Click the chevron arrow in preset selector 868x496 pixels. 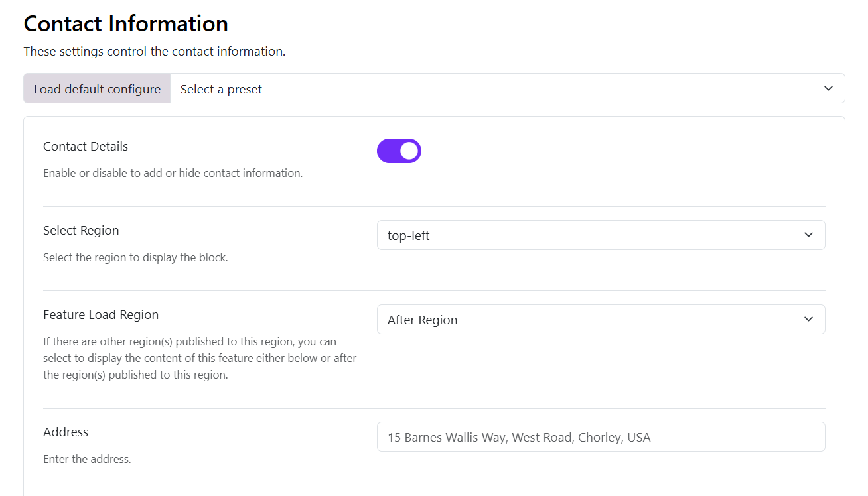[x=828, y=88]
